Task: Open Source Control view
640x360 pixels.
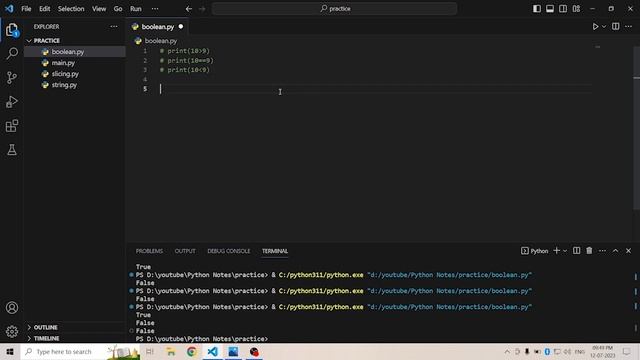Action: click(12, 78)
